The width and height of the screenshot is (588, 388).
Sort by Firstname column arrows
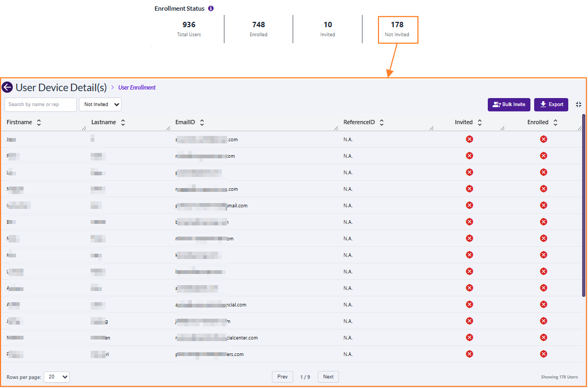click(39, 123)
